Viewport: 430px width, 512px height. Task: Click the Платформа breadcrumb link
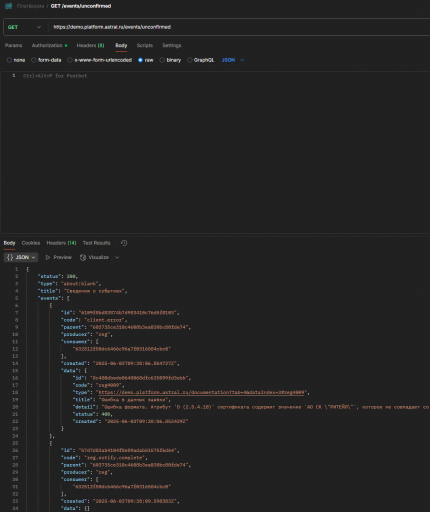coord(30,6)
